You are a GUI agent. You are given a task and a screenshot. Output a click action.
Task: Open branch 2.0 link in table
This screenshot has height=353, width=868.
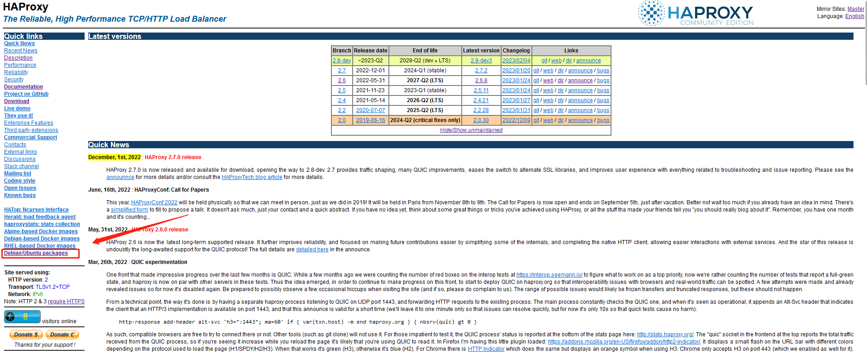coord(342,120)
